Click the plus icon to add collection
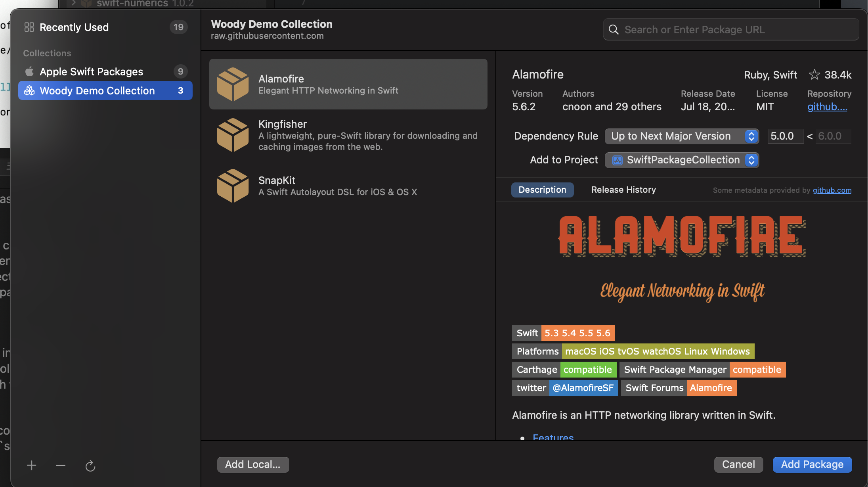Viewport: 868px width, 487px height. [x=32, y=465]
